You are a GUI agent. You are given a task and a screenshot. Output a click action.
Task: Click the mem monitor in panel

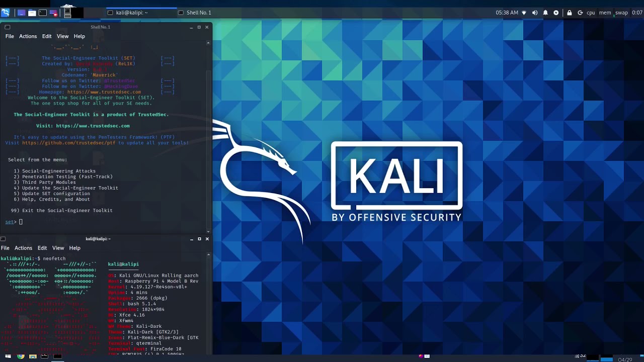tap(605, 13)
